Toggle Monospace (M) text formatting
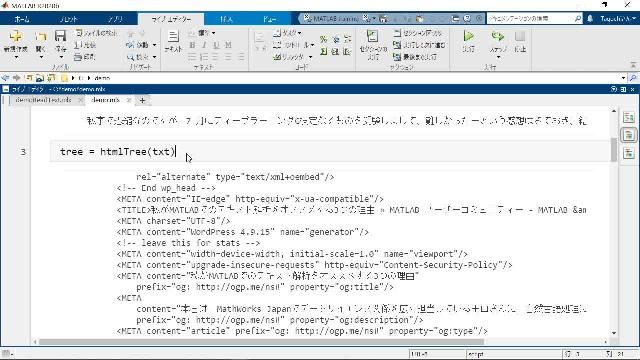 [x=228, y=45]
